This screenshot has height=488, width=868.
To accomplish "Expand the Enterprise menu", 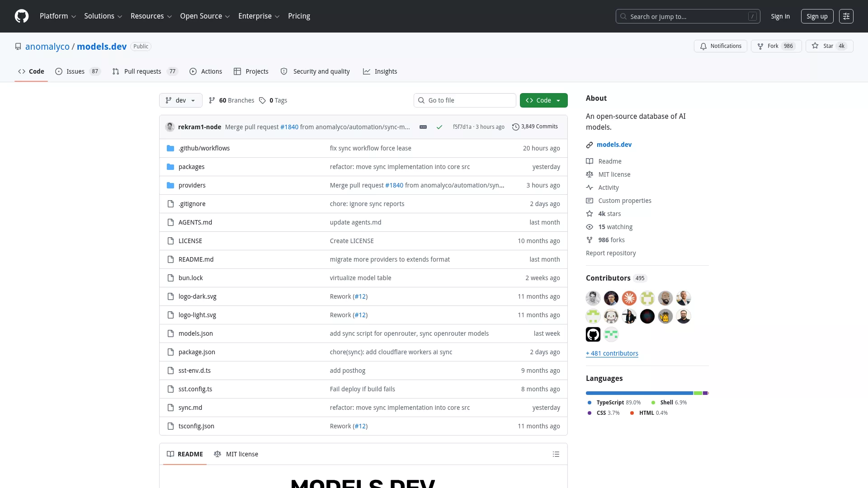I will [x=259, y=16].
